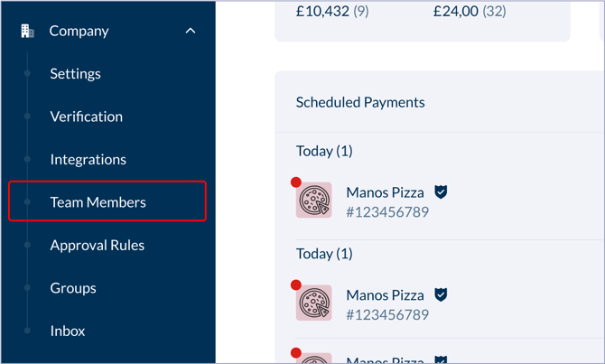Click the red dot on the second Manos Pizza icon
Image resolution: width=605 pixels, height=364 pixels.
pyautogui.click(x=296, y=285)
